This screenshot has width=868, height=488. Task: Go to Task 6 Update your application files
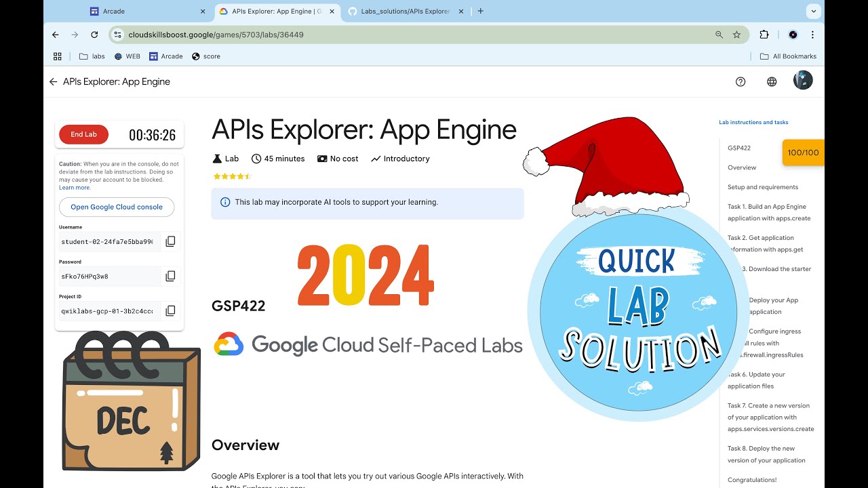756,380
